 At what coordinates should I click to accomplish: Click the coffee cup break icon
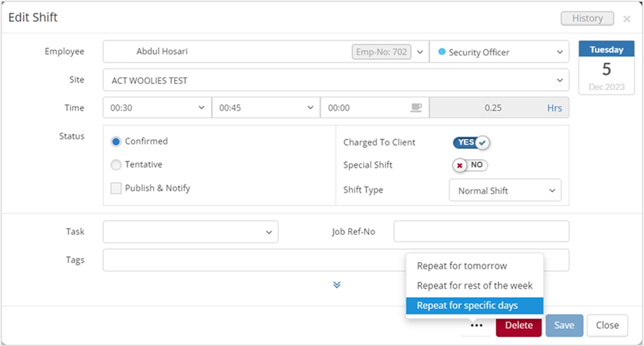[415, 108]
